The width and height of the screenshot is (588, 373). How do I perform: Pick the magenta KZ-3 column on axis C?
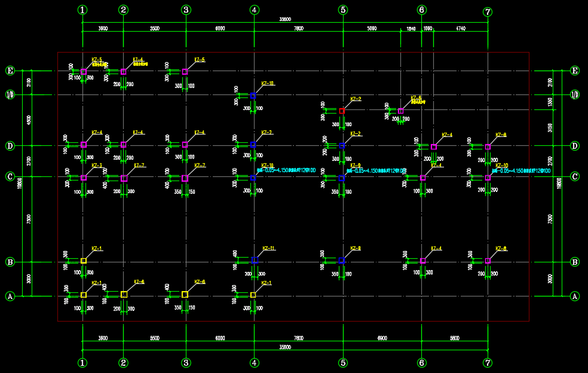click(84, 178)
